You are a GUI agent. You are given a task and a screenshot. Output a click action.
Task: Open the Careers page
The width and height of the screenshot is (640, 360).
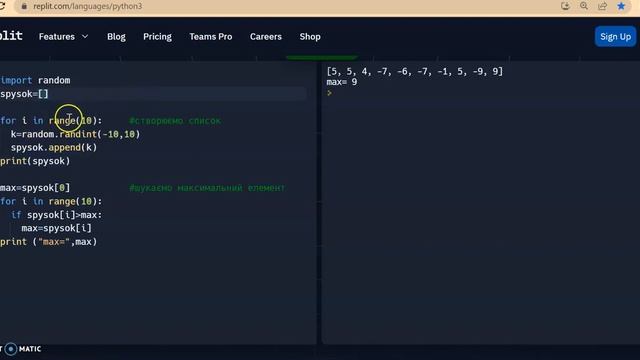(x=266, y=37)
